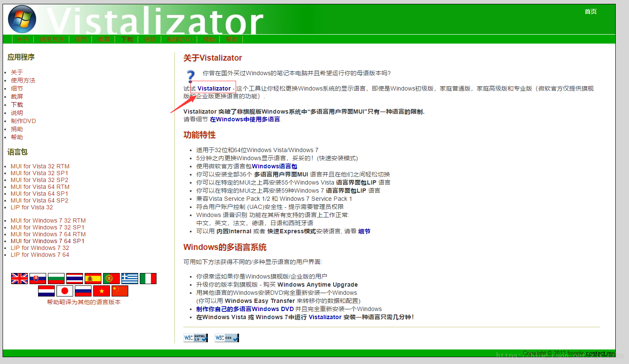Open the Windows语言包 link
This screenshot has height=364, width=629.
click(x=275, y=166)
